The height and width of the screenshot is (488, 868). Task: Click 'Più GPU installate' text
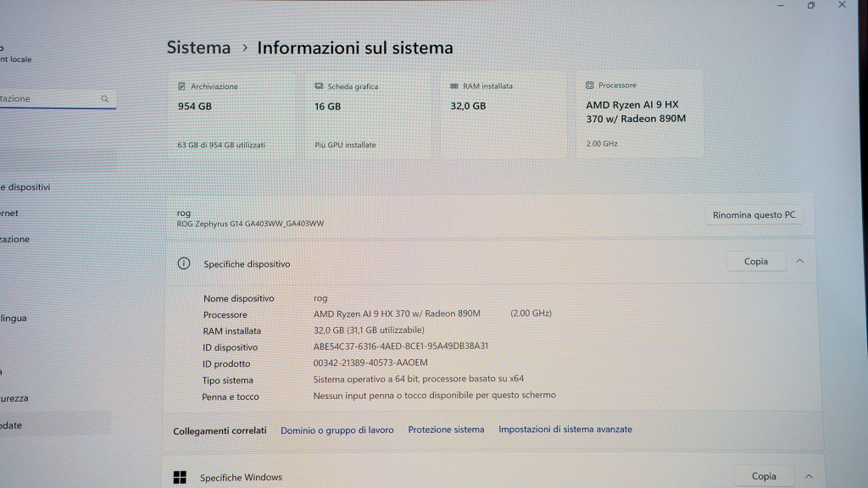click(346, 145)
